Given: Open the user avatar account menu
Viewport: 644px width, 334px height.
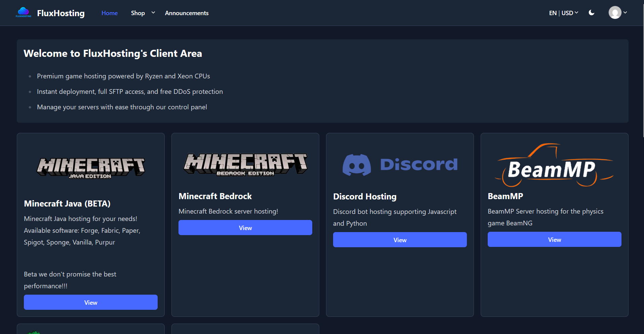Looking at the screenshot, I should pyautogui.click(x=618, y=13).
